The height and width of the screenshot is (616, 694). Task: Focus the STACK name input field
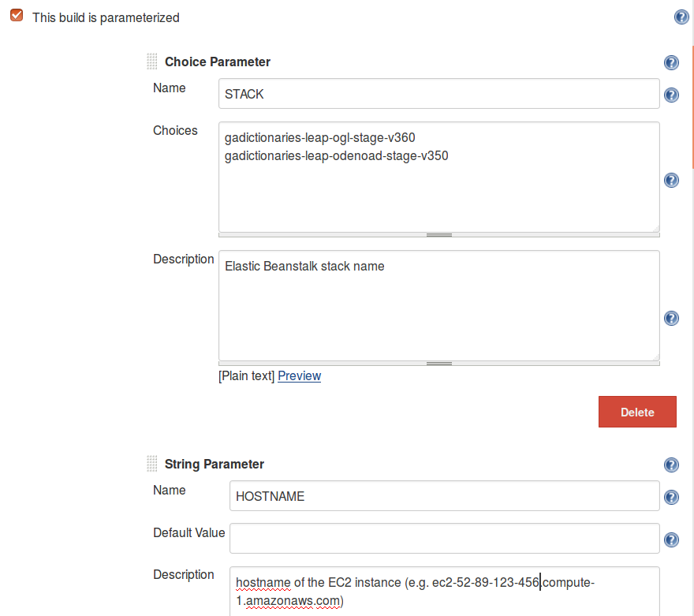pos(438,94)
